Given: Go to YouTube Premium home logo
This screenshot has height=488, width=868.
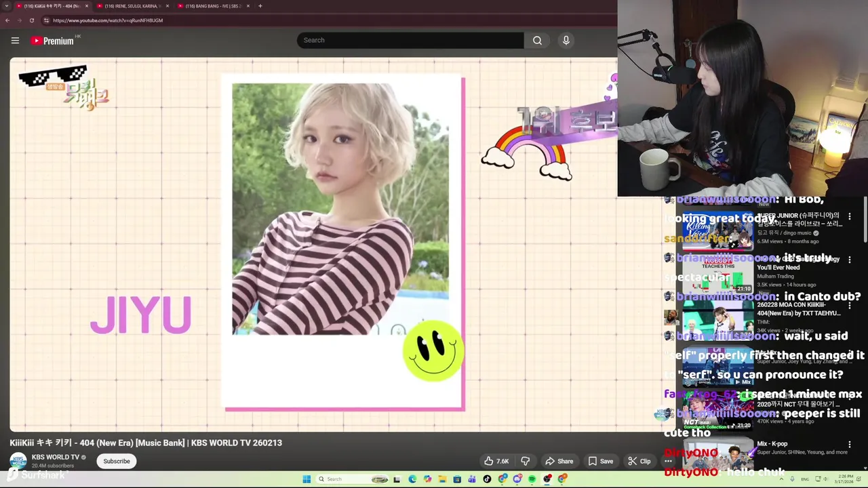Looking at the screenshot, I should click(x=52, y=41).
